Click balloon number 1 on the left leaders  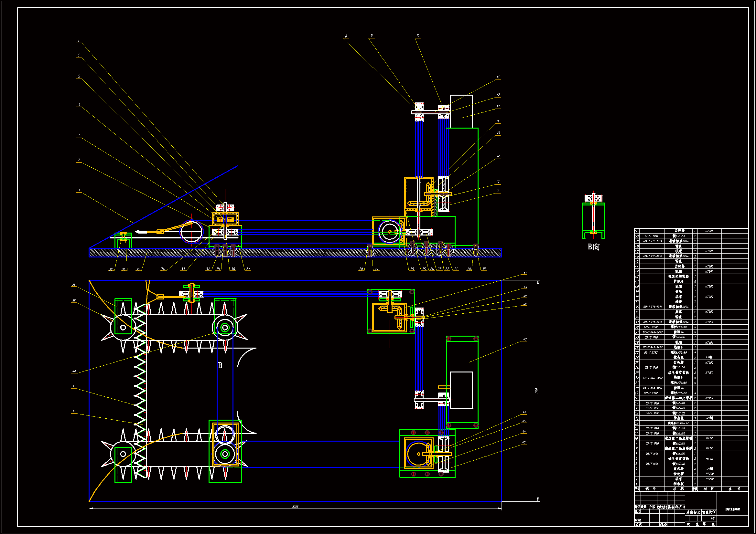coord(79,190)
